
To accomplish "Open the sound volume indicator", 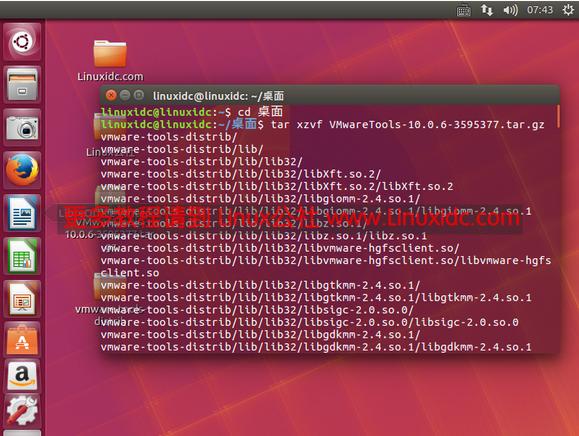I will [x=510, y=10].
